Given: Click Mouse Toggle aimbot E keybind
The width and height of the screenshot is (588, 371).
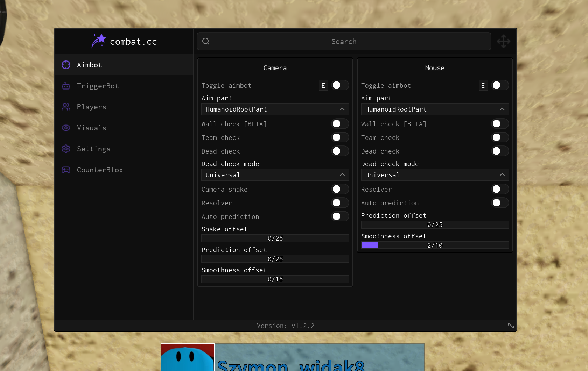Looking at the screenshot, I should (x=483, y=86).
